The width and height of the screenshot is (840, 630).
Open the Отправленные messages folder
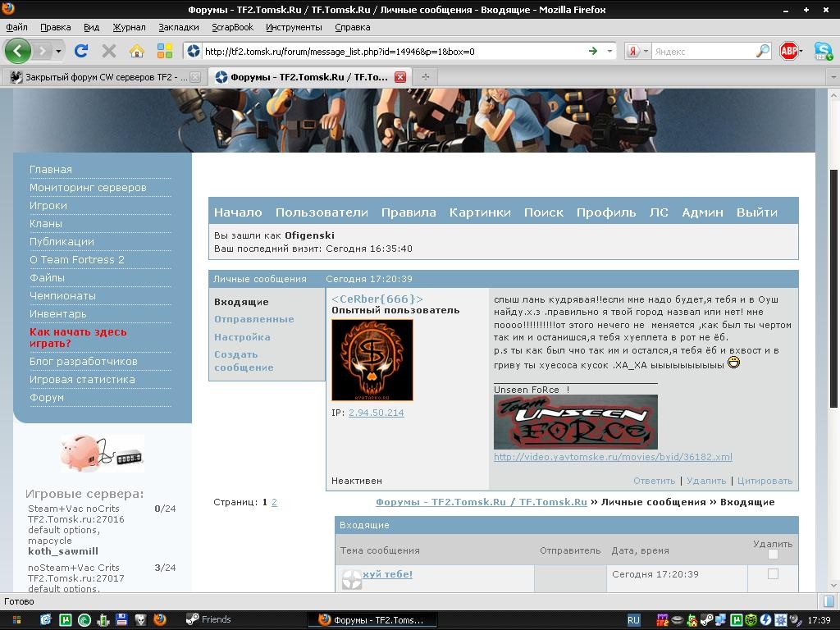pyautogui.click(x=254, y=319)
